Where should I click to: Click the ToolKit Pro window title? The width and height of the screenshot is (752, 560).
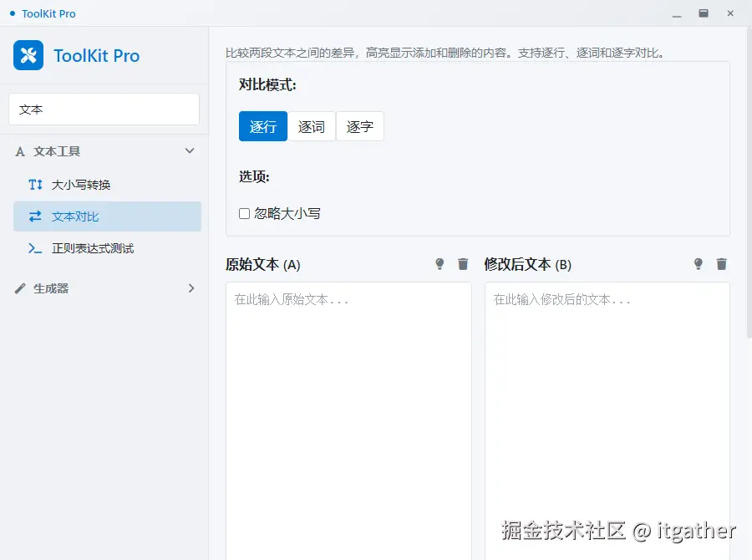(48, 14)
